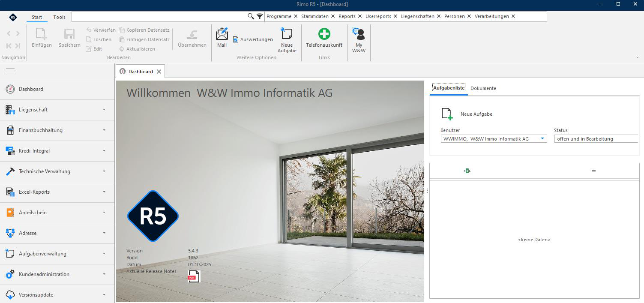Click Verwerfen in Bearbeiten group
The height and width of the screenshot is (303, 644).
tap(101, 30)
